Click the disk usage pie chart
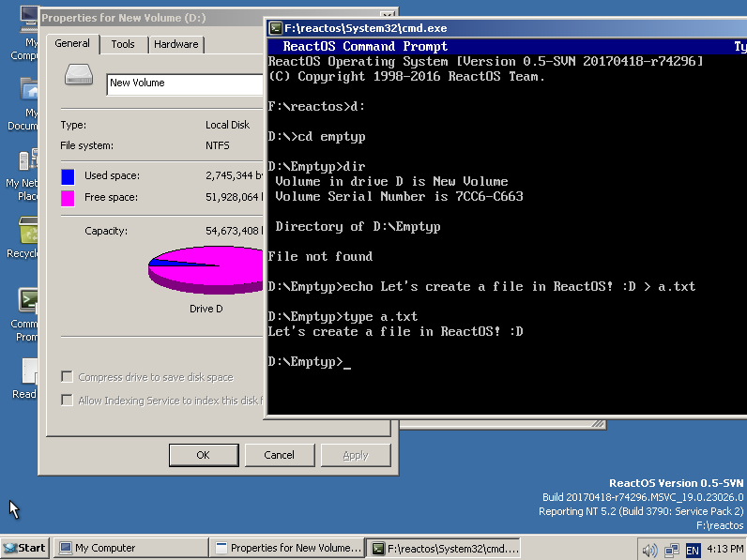Viewport: 747px width, 560px height. click(x=206, y=269)
